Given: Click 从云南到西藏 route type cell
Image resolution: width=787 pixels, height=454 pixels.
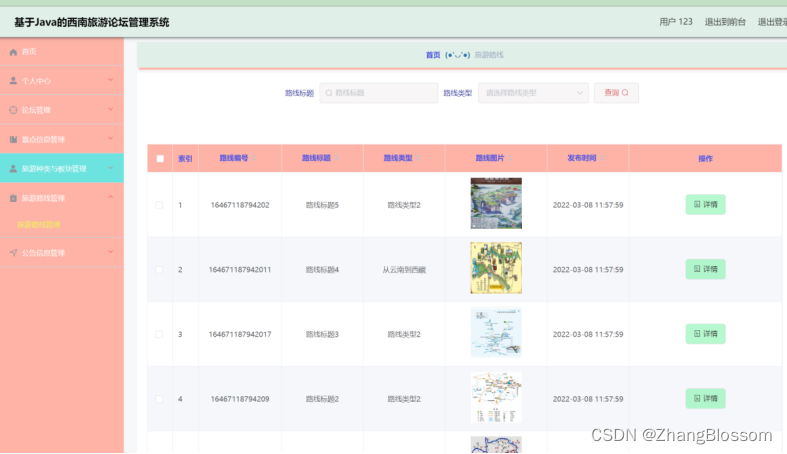Looking at the screenshot, I should pyautogui.click(x=404, y=270).
